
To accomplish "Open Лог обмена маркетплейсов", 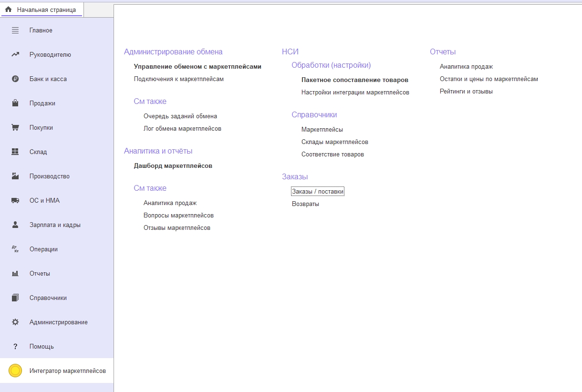I will (182, 129).
